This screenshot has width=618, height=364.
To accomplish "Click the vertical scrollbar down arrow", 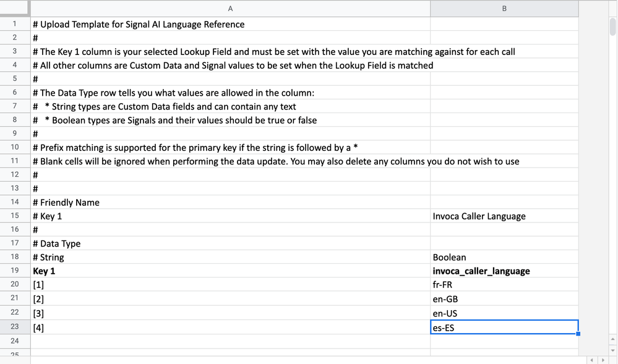I will click(612, 350).
